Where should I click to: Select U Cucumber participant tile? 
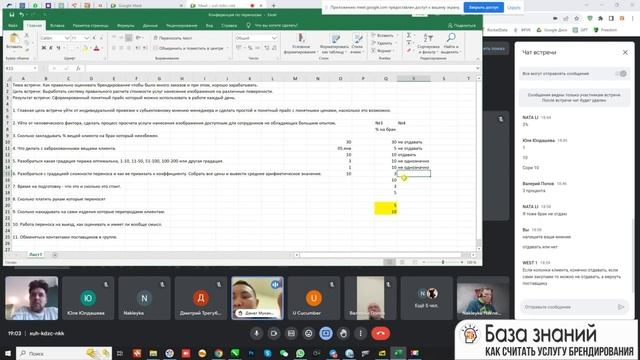313,298
